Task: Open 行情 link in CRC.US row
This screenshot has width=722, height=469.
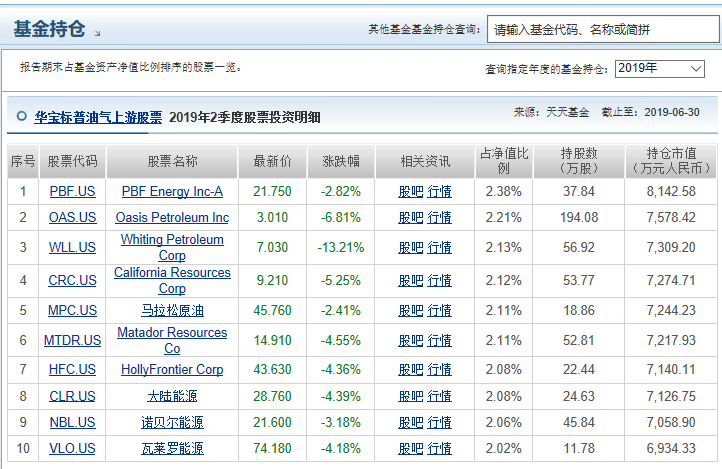Action: [439, 280]
